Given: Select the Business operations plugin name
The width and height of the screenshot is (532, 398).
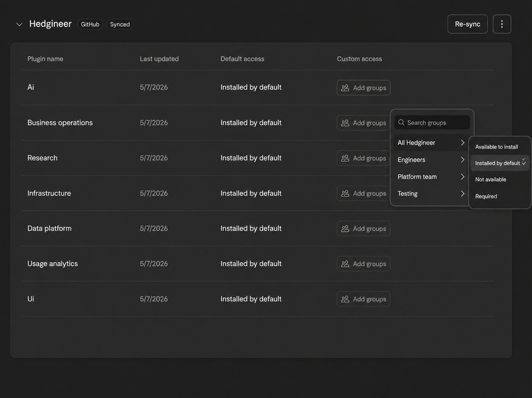Looking at the screenshot, I should point(60,123).
